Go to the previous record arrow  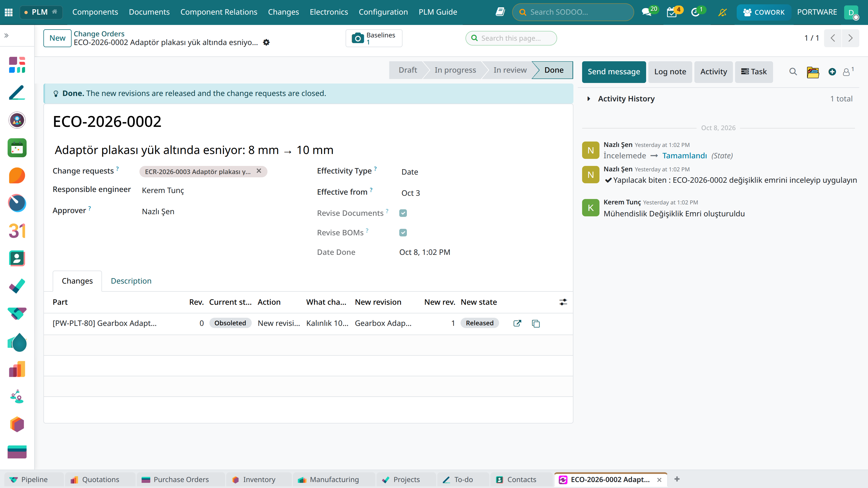click(833, 38)
